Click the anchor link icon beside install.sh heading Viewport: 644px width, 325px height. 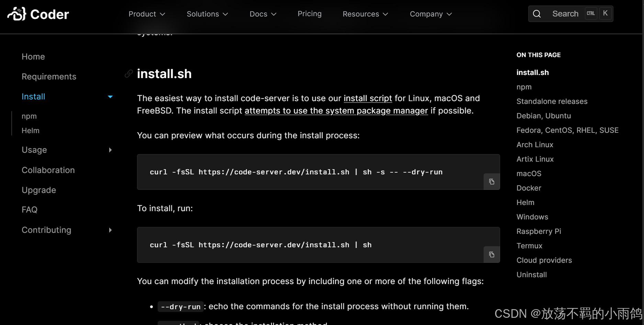pyautogui.click(x=129, y=74)
